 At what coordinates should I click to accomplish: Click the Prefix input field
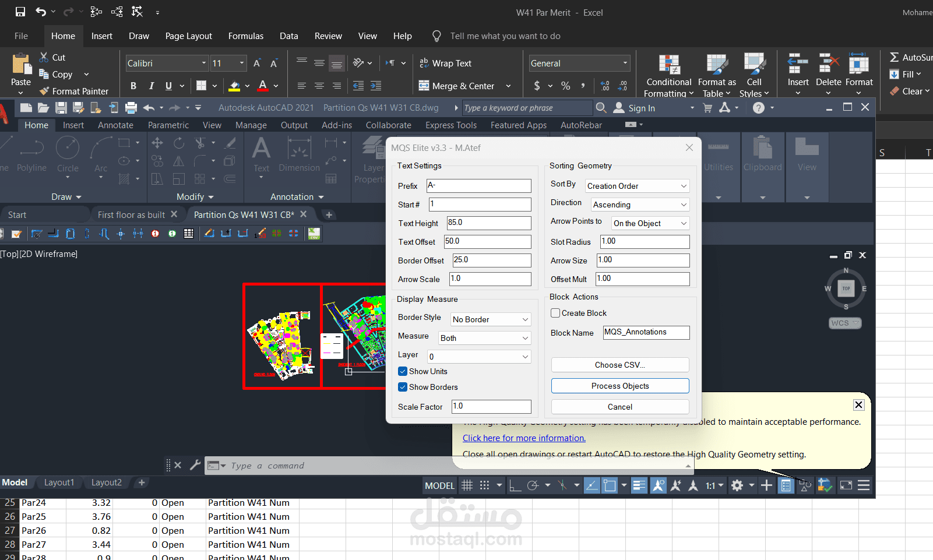[479, 186]
